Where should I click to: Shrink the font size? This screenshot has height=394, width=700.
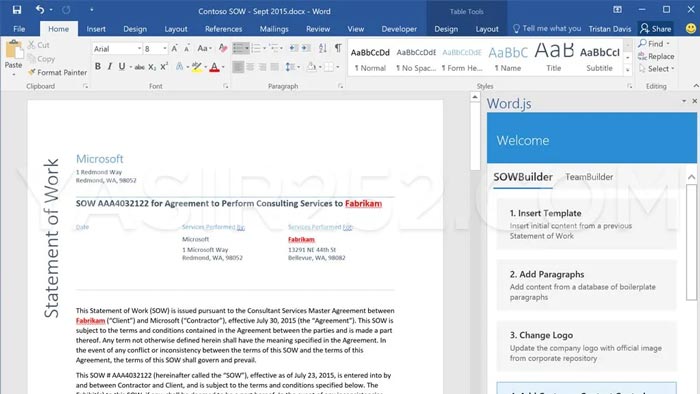coord(187,48)
